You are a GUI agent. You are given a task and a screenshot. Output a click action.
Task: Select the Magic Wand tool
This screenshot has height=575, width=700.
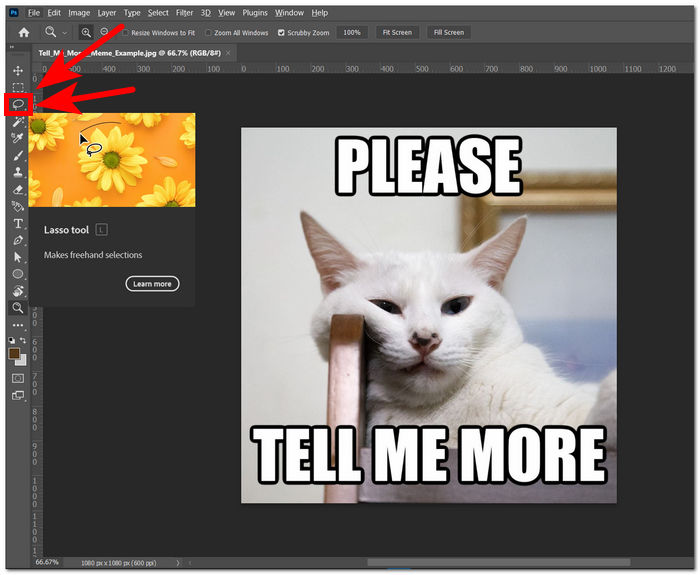pos(18,121)
